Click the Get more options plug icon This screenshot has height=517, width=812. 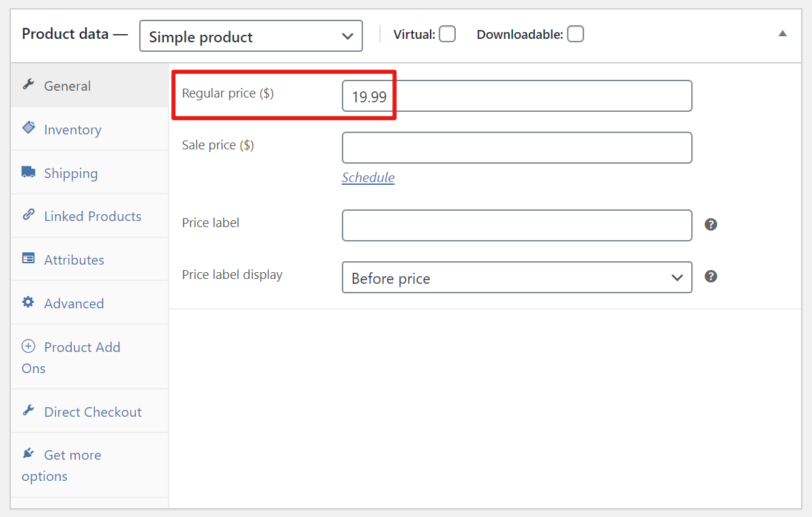tap(29, 454)
